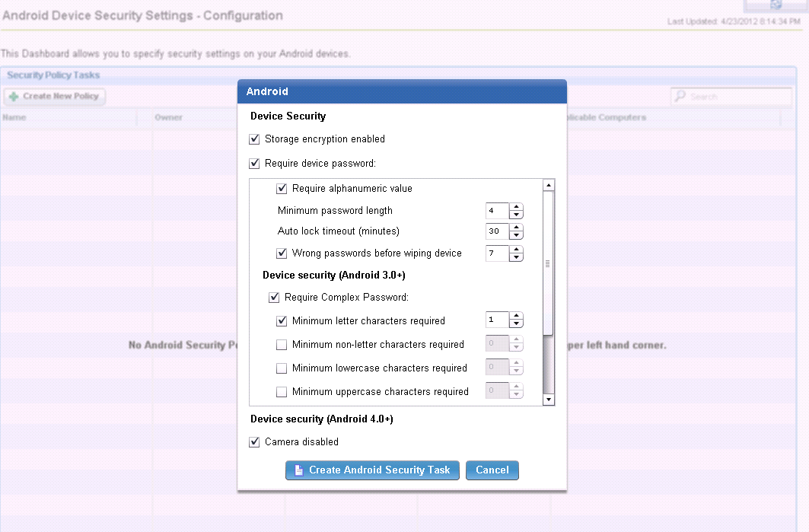This screenshot has height=532, width=809.
Task: Click the Minimum password length label
Action: (335, 211)
